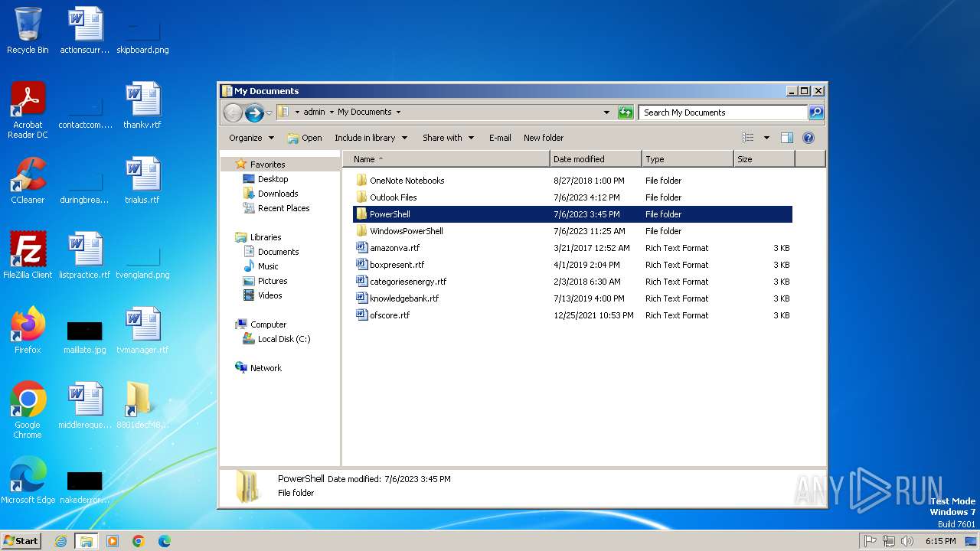Open the Help question mark icon
Screen dimensions: 980x551
(x=808, y=138)
